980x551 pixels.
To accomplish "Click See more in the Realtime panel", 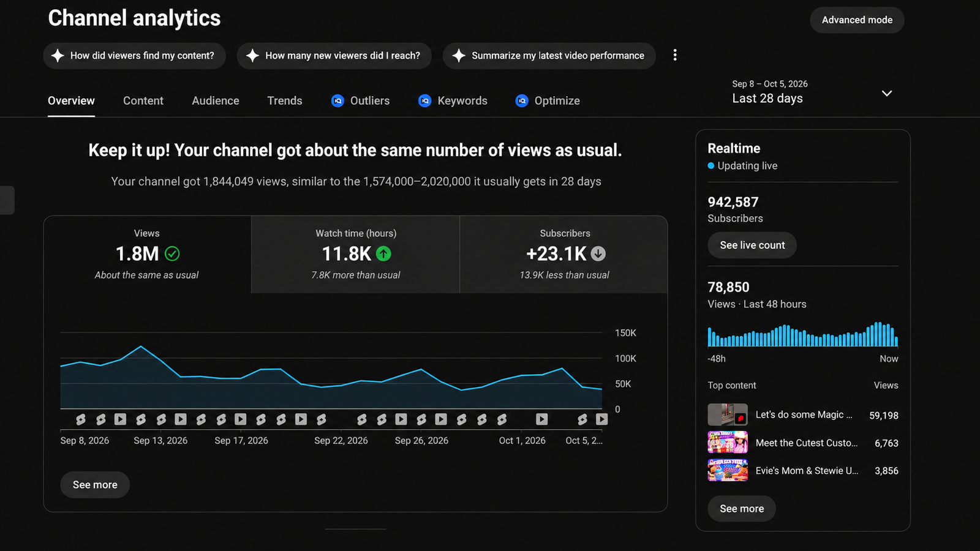I will tap(742, 509).
